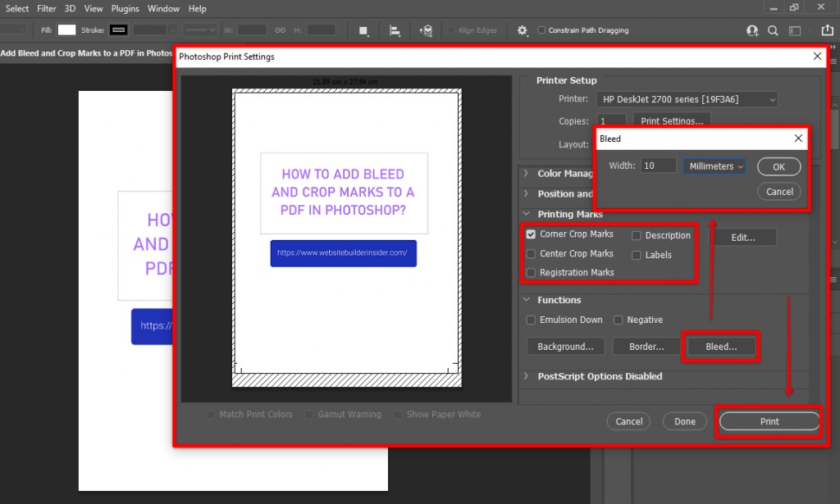The image size is (840, 504).
Task: Open the gear settings icon in options bar
Action: coord(523,30)
